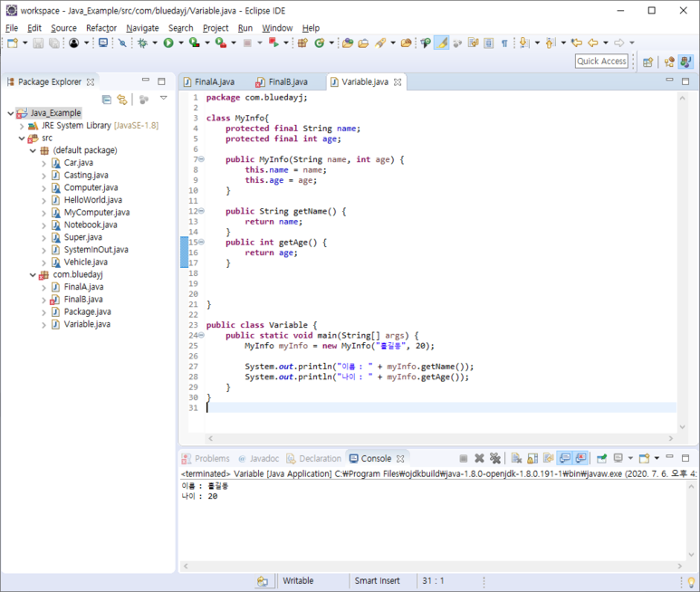Toggle Show Console on Standard Out

coord(565,458)
